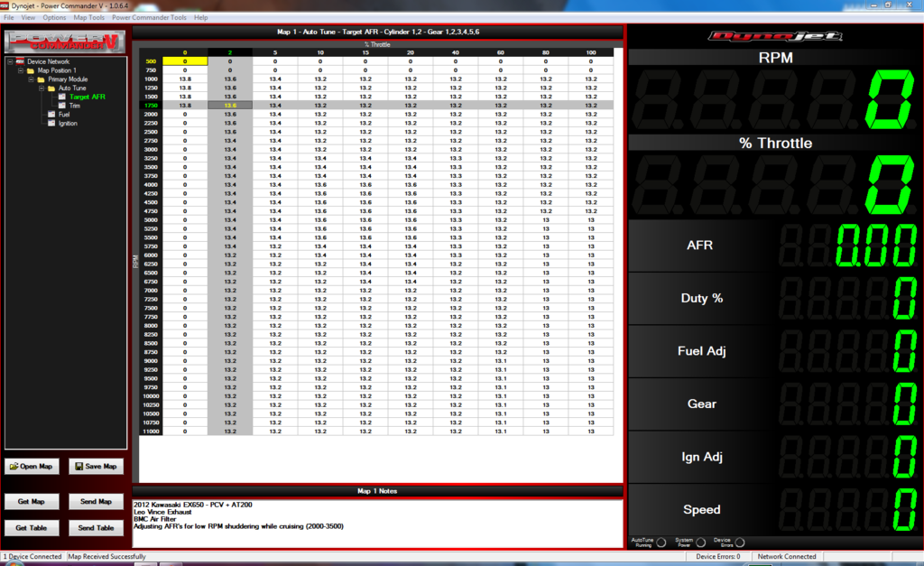
Task: Select the 13.8 cell in the 1000 RPM row
Action: pos(185,79)
